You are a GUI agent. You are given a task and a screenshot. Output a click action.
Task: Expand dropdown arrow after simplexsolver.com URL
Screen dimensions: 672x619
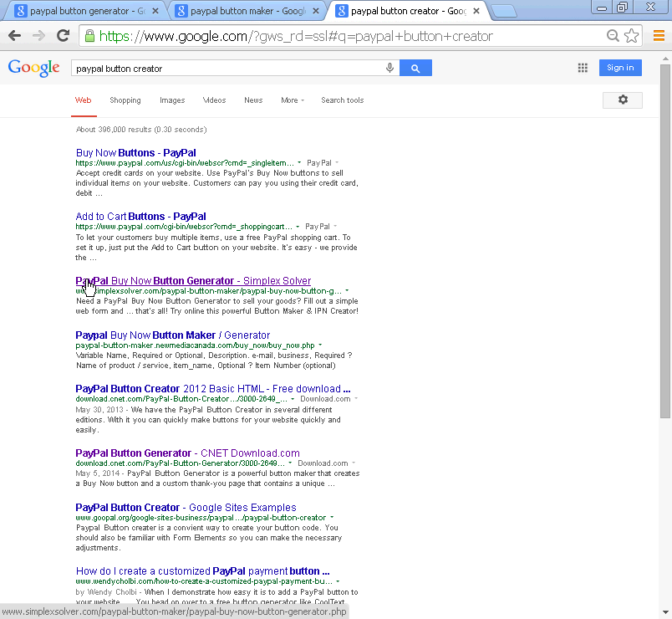347,290
